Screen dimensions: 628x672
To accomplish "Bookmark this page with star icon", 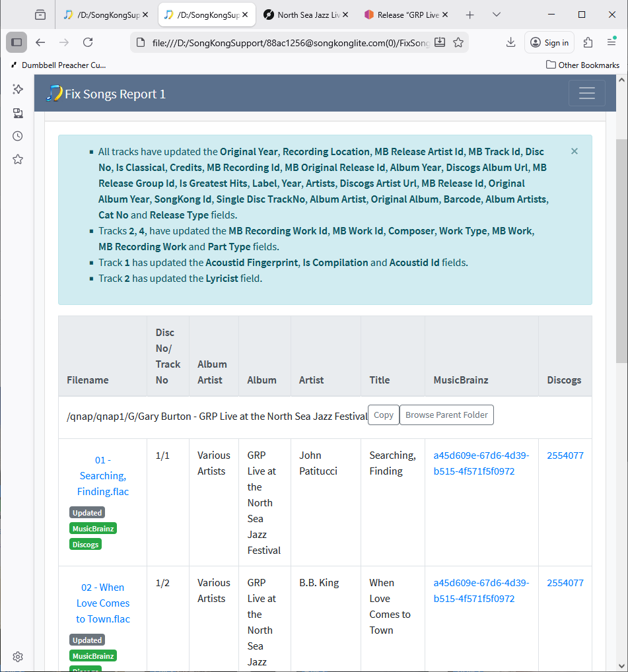I will point(458,42).
